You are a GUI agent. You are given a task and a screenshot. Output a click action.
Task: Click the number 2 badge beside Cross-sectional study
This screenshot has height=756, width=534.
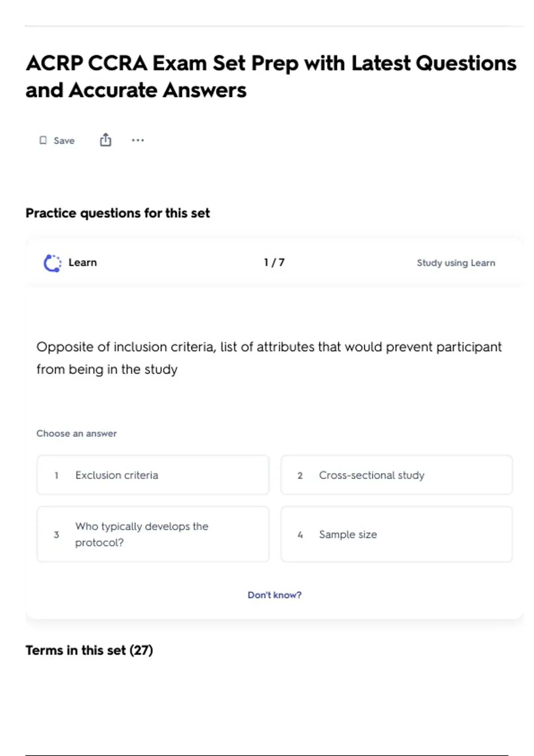[300, 475]
